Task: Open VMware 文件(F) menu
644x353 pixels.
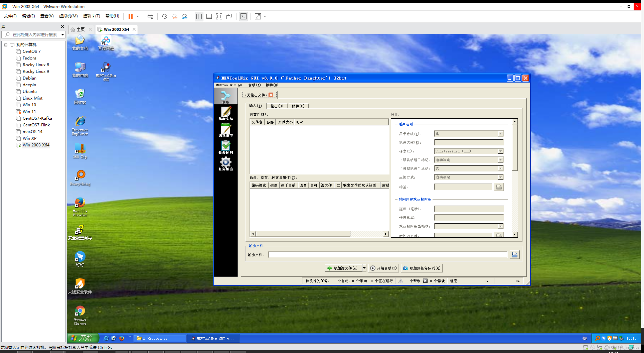Action: click(x=10, y=16)
